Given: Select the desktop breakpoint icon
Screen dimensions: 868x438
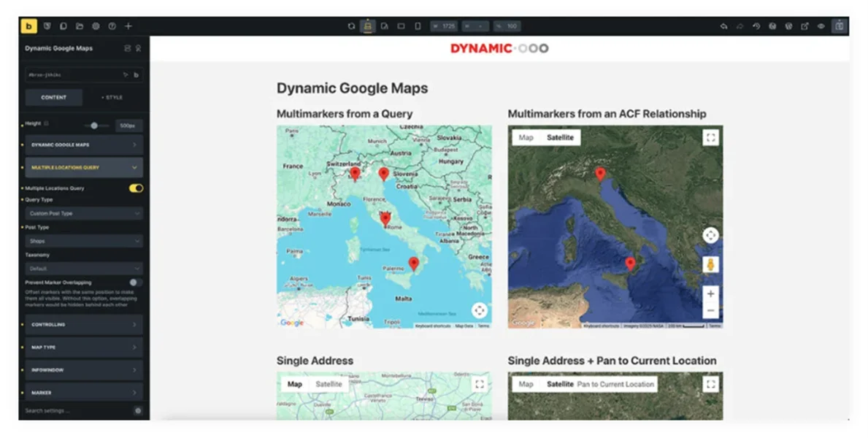Looking at the screenshot, I should (x=368, y=26).
